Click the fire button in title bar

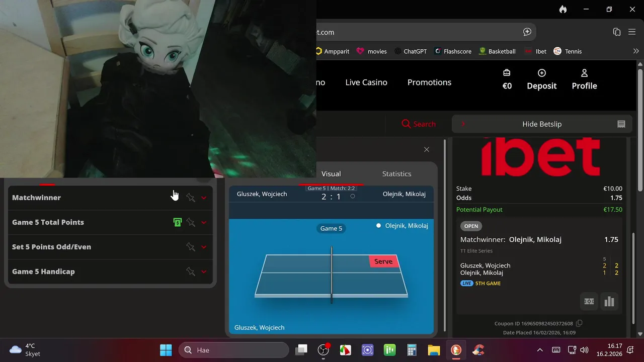coord(563,9)
